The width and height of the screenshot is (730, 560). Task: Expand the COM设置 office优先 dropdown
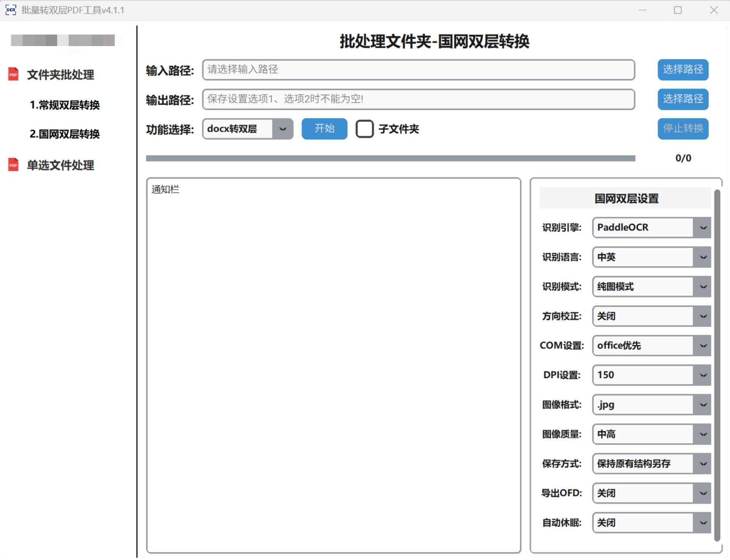coord(651,346)
